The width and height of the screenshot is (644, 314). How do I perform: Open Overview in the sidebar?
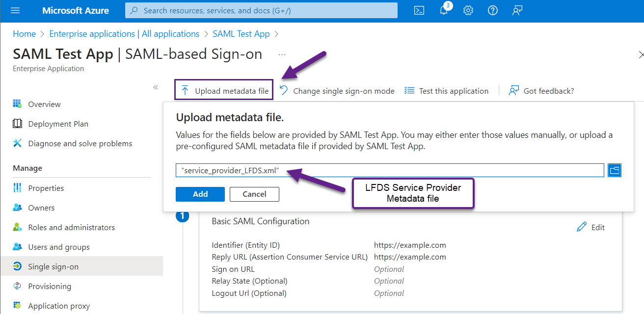click(44, 105)
